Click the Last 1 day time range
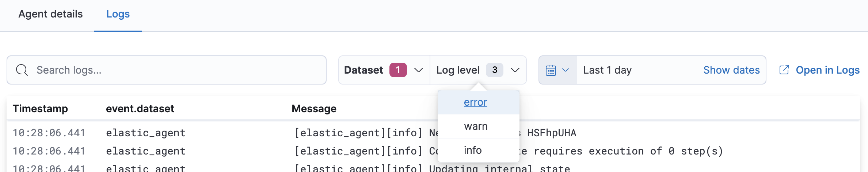868x172 pixels. point(607,70)
